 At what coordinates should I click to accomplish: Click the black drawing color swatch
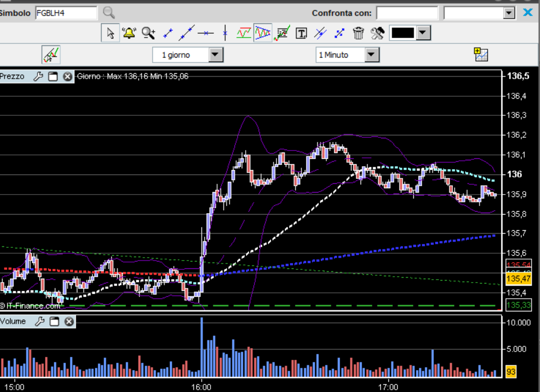tap(403, 33)
